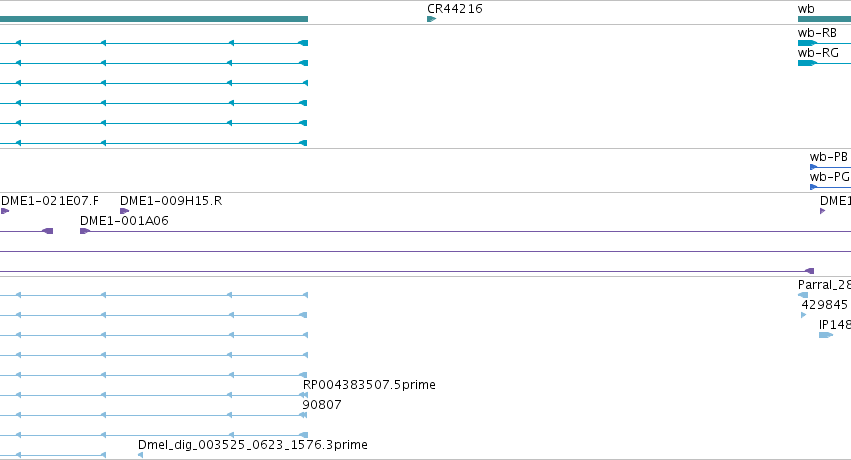Image resolution: width=851 pixels, height=460 pixels.
Task: Select the DME1-021E07.F feature arrow
Action: [5, 211]
